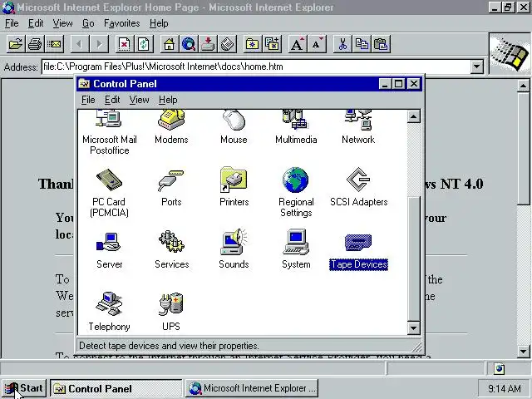Click the Cut scissors toolbar button
The height and width of the screenshot is (399, 532).
[342, 44]
